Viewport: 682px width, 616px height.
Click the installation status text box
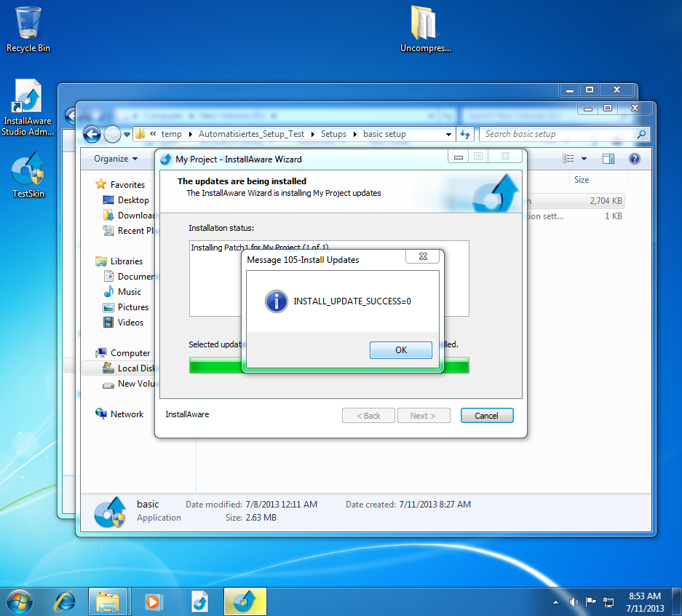[329, 278]
